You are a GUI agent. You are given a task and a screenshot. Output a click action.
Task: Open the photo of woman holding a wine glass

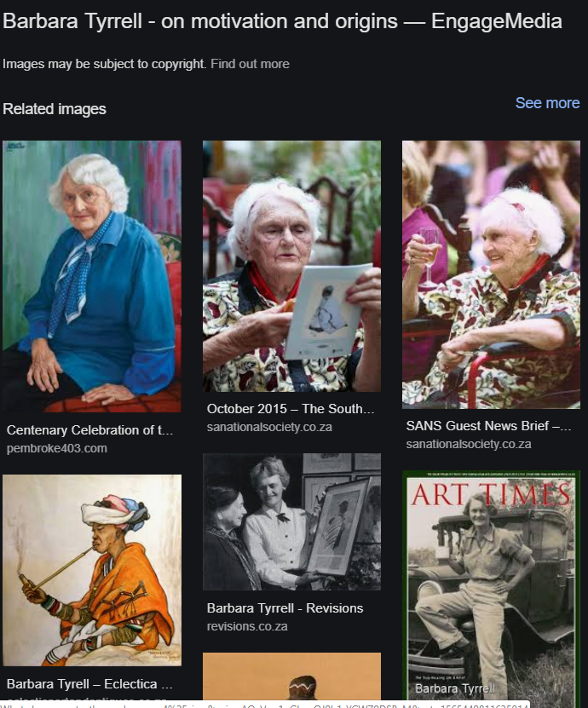[x=491, y=274]
